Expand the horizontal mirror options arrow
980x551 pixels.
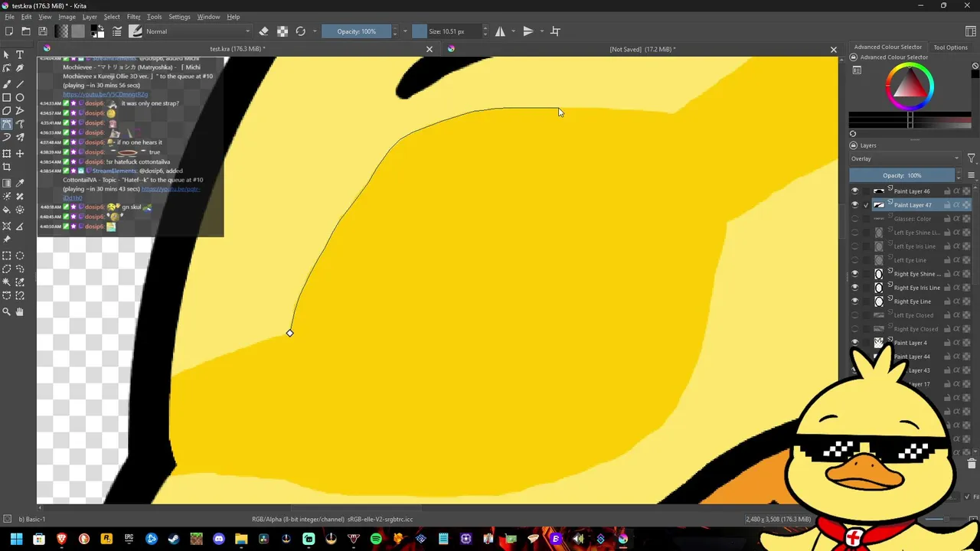pyautogui.click(x=514, y=31)
